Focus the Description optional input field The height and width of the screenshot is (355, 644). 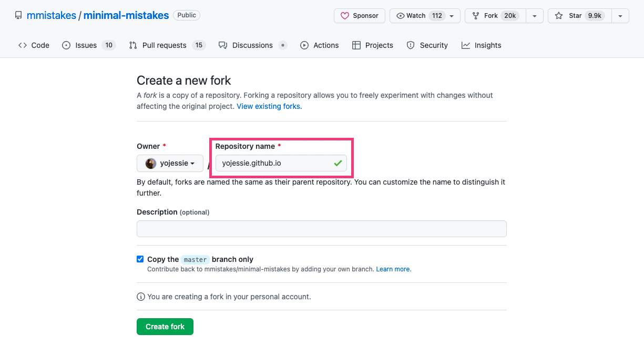(x=321, y=229)
